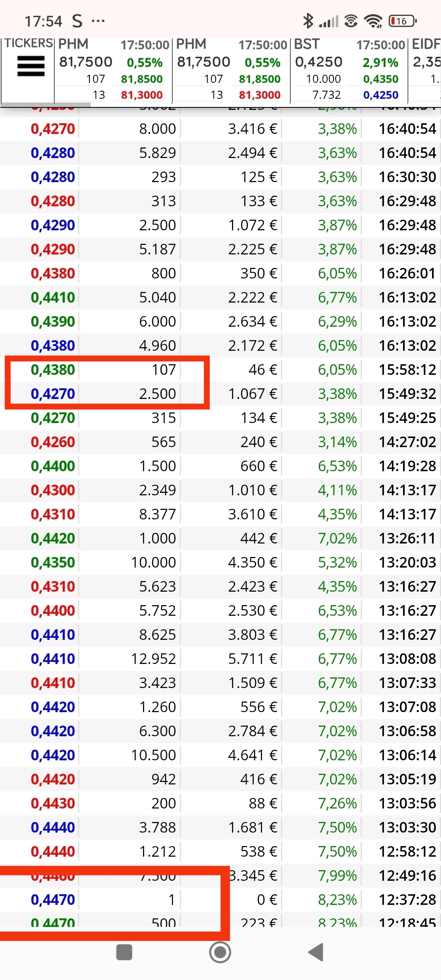Tap volume 4.960 in the trades list
The image size is (441, 980).
(157, 345)
